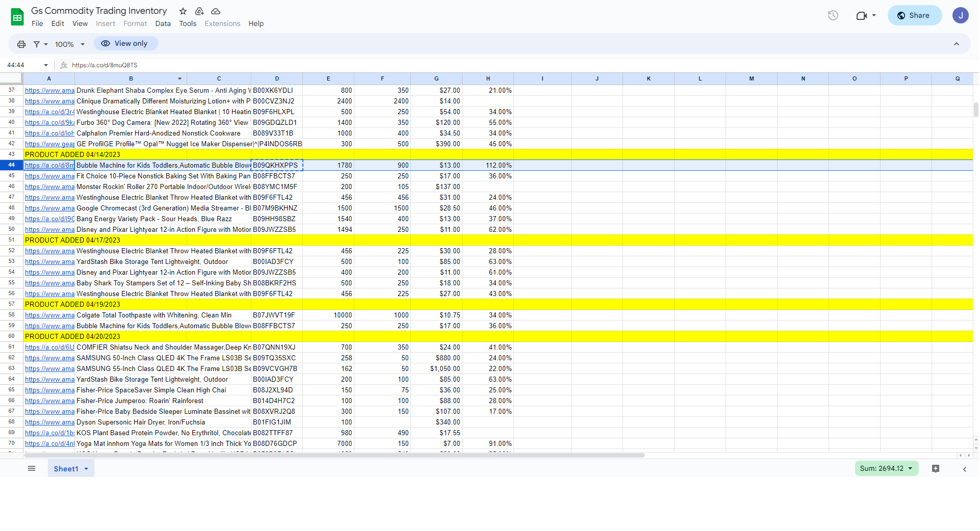This screenshot has width=980, height=531.
Task: Open the Amazon link in row 37
Action: coord(49,91)
